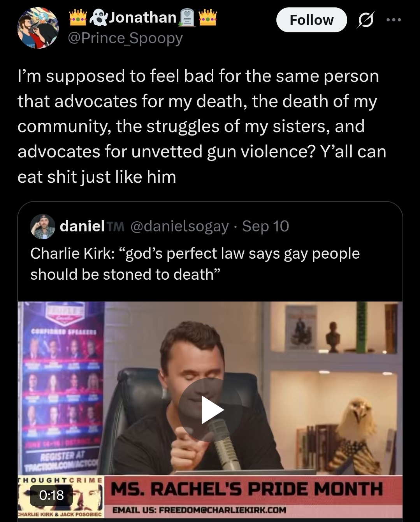Open the quoted tweet text about Charlie Kirk
The image size is (420, 522).
pyautogui.click(x=195, y=264)
